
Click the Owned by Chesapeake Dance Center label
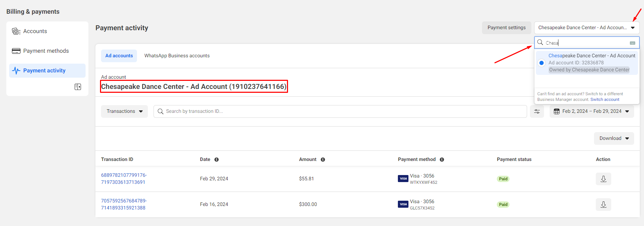589,70
